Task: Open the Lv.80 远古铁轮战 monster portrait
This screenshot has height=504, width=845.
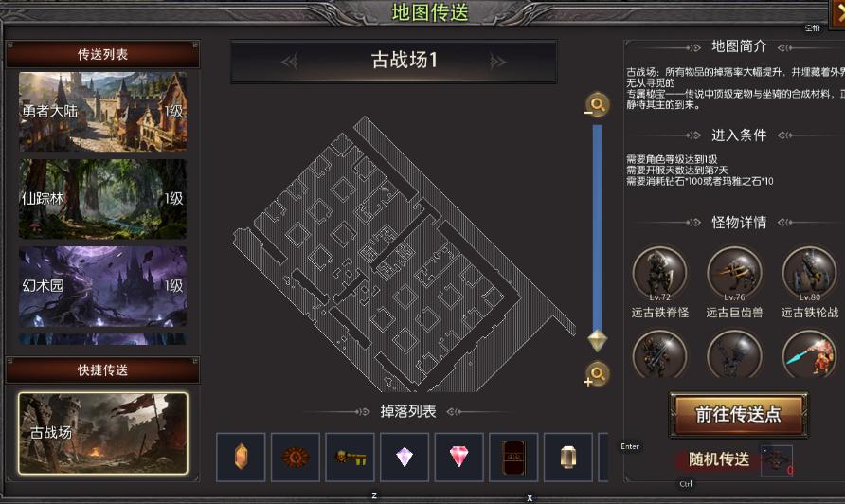Action: click(x=809, y=274)
